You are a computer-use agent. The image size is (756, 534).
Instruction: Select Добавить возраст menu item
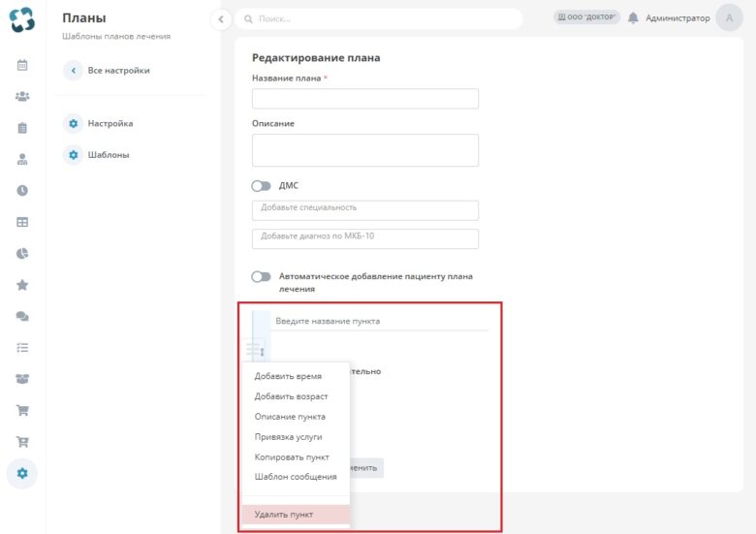pos(296,396)
